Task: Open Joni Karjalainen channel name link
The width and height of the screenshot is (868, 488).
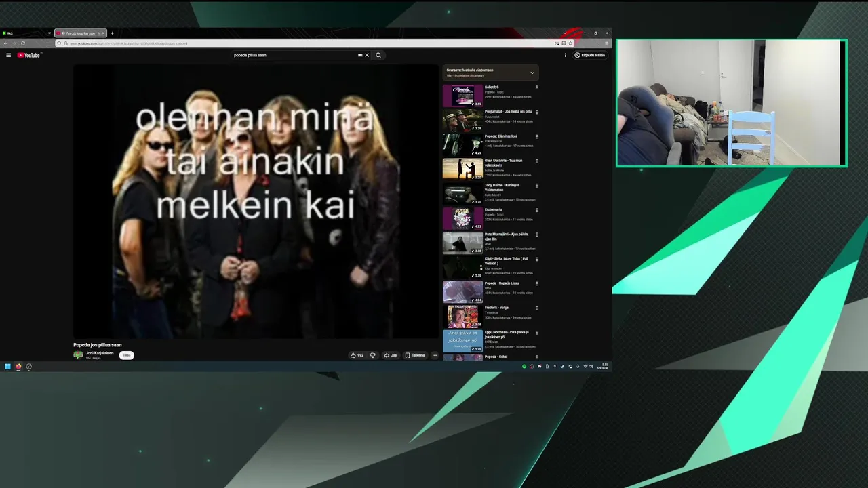Action: tap(100, 353)
